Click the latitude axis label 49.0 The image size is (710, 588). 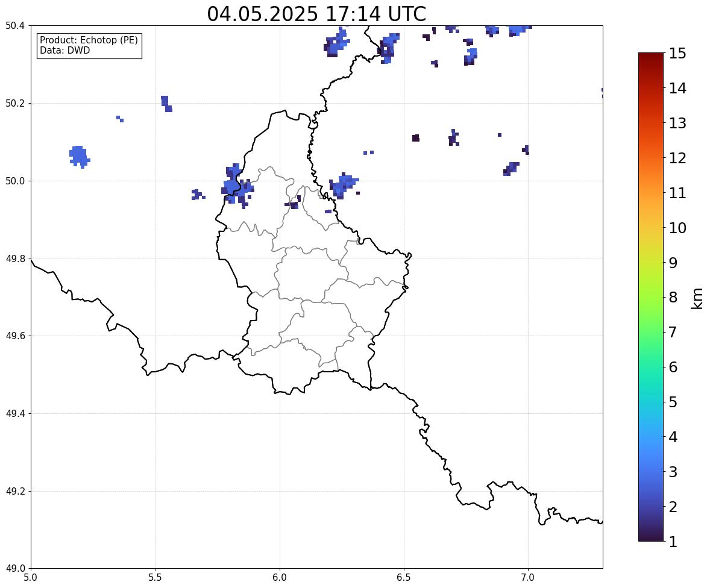pyautogui.click(x=14, y=569)
